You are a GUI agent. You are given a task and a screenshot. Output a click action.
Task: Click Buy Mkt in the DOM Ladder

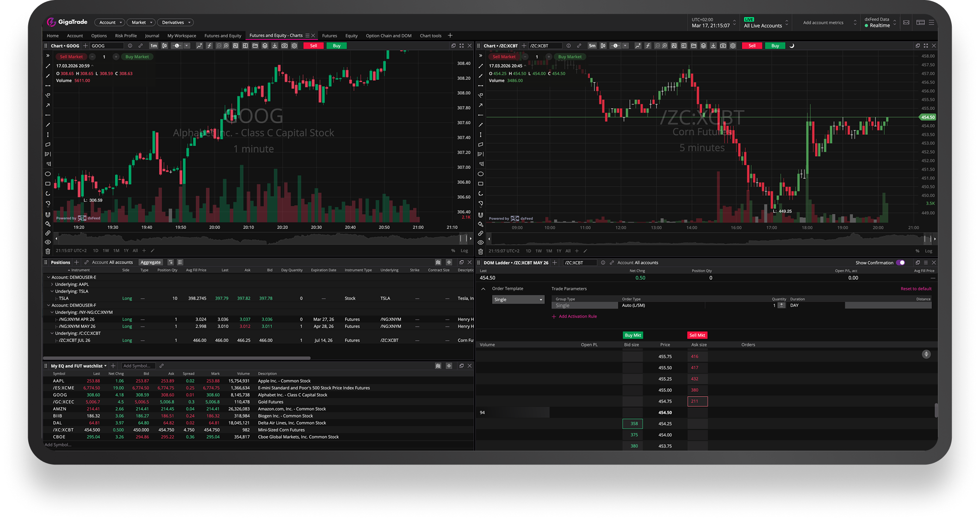633,335
